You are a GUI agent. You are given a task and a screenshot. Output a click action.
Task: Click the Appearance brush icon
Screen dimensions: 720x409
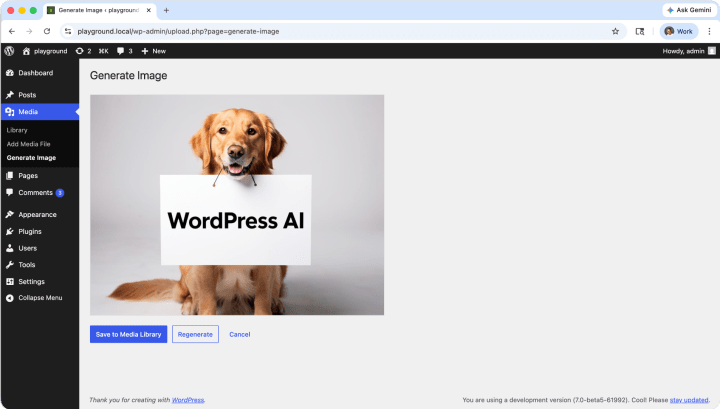point(10,214)
